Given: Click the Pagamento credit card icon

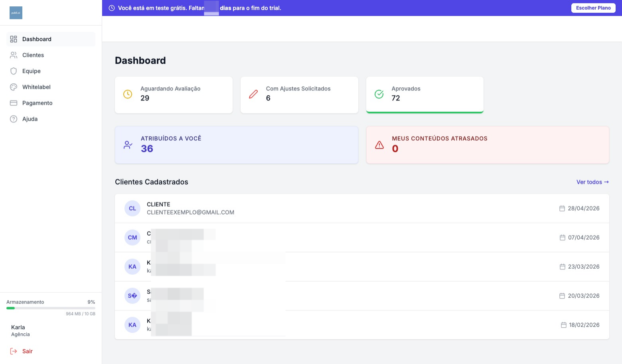Looking at the screenshot, I should tap(14, 103).
